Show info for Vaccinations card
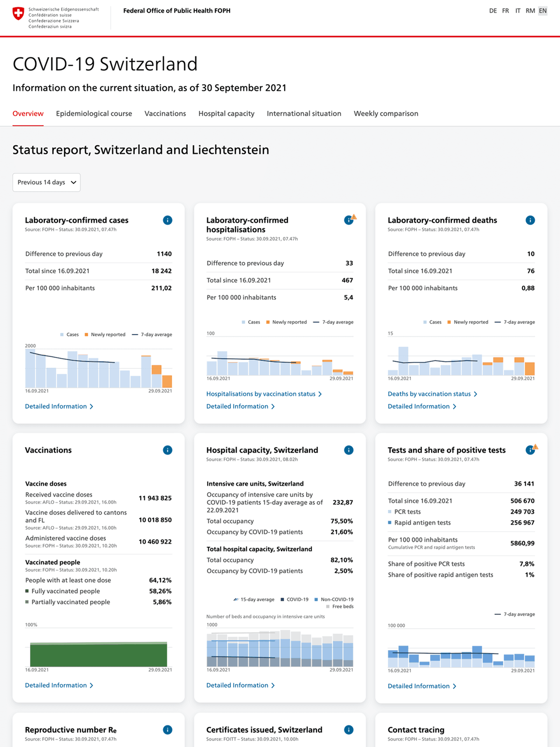This screenshot has width=560, height=747. tap(168, 450)
